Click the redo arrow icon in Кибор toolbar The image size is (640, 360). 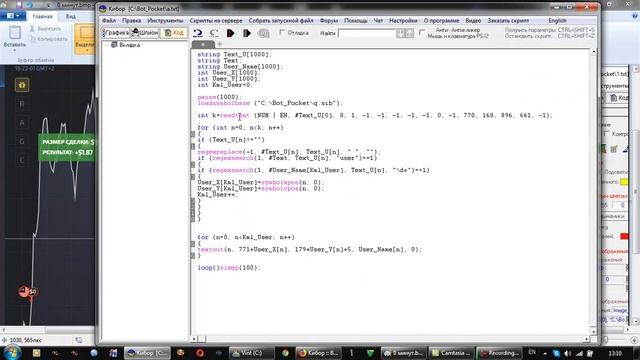[x=214, y=33]
